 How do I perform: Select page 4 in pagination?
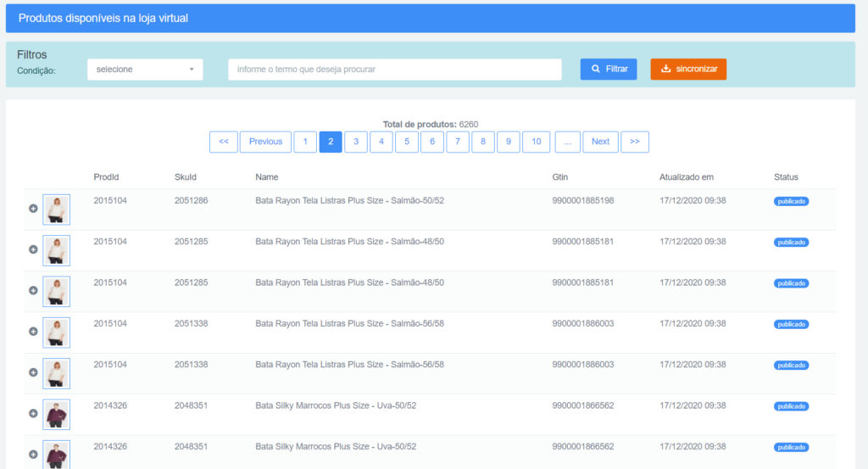[x=381, y=142]
